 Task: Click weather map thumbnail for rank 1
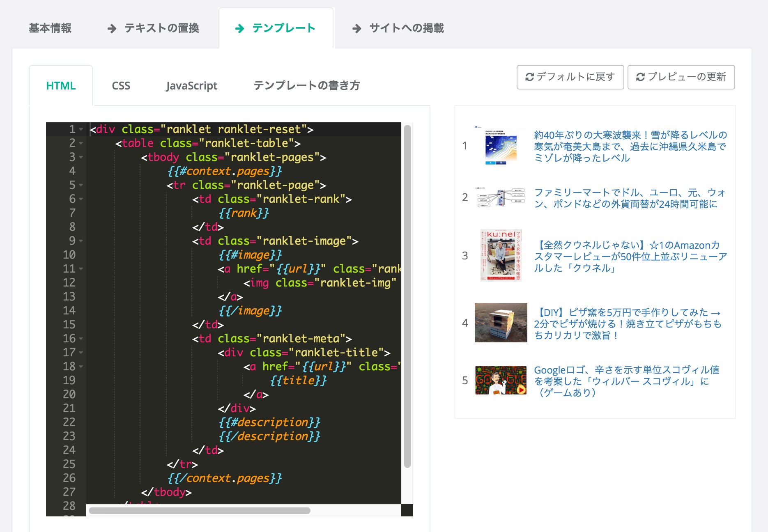(x=501, y=146)
